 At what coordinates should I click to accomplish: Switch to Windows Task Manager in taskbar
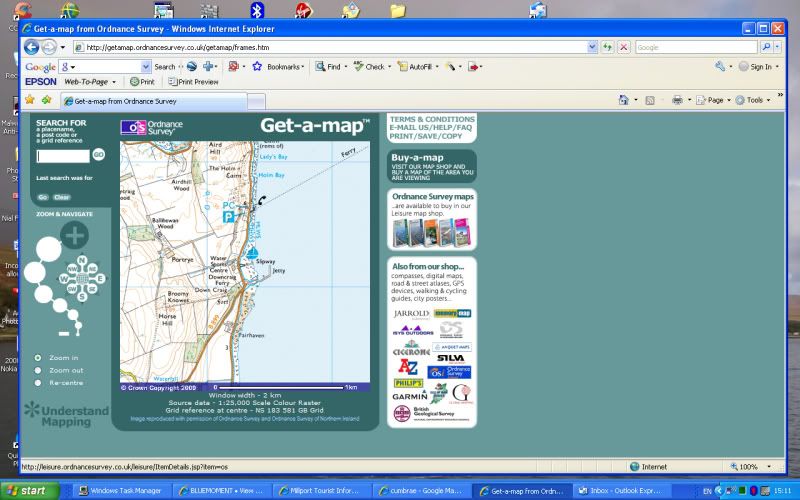(x=120, y=491)
